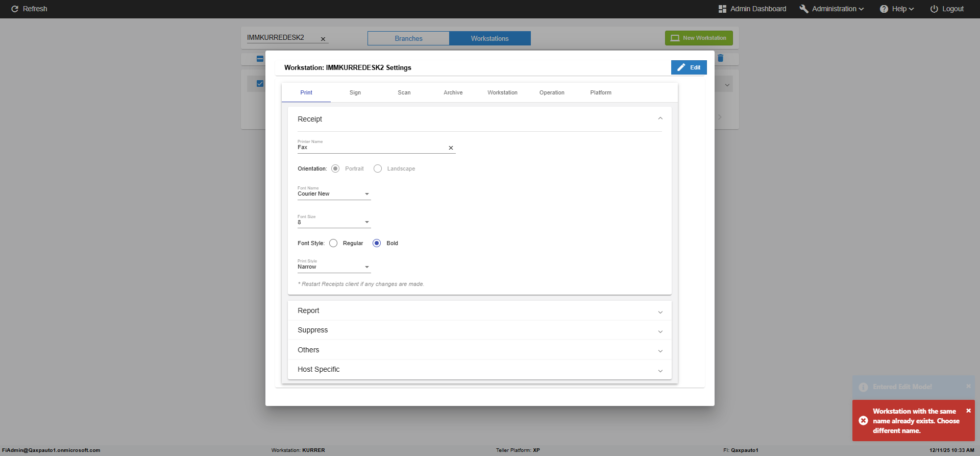Click the next-page arrow in background list
The height and width of the screenshot is (456, 980).
(720, 117)
